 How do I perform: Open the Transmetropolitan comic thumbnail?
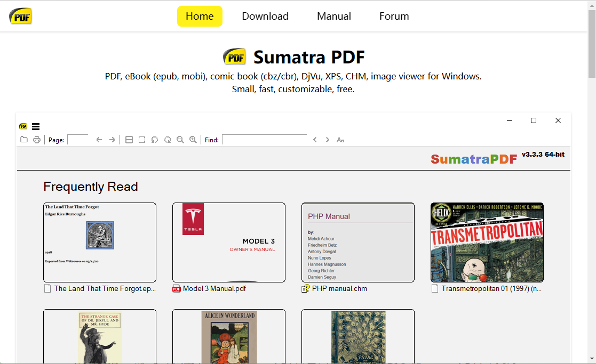pos(487,242)
